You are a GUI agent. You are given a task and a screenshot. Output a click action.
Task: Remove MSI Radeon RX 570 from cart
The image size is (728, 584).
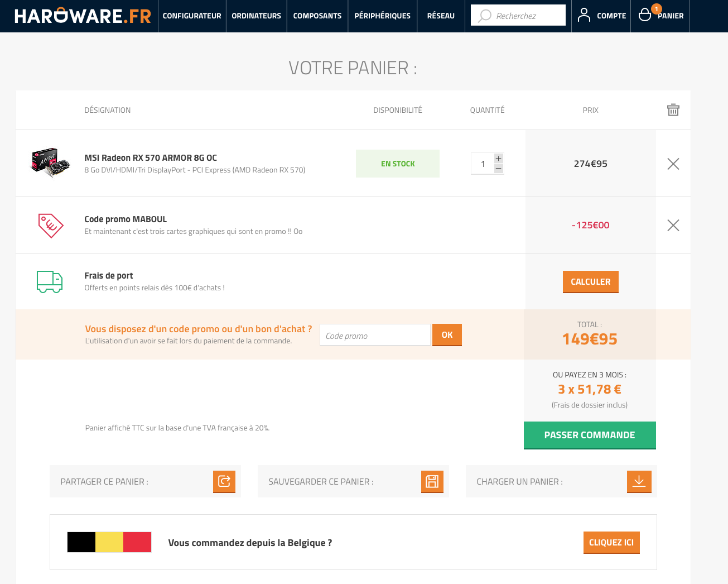[x=673, y=164]
